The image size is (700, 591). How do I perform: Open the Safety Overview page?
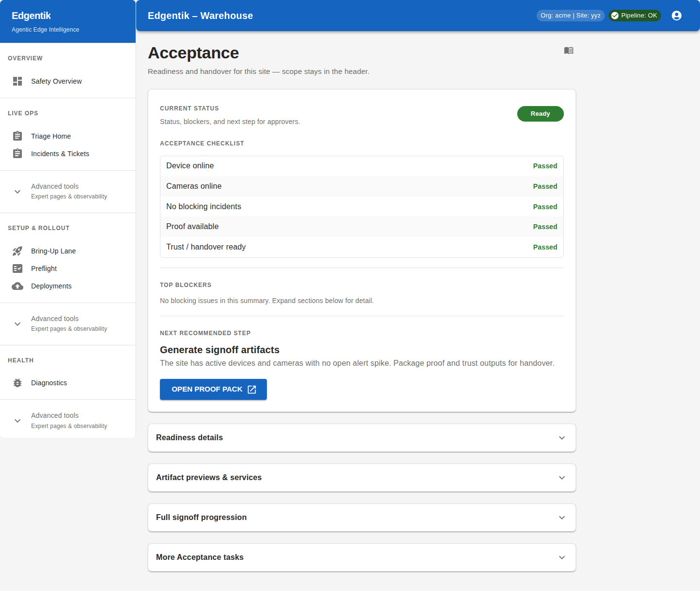(x=56, y=81)
